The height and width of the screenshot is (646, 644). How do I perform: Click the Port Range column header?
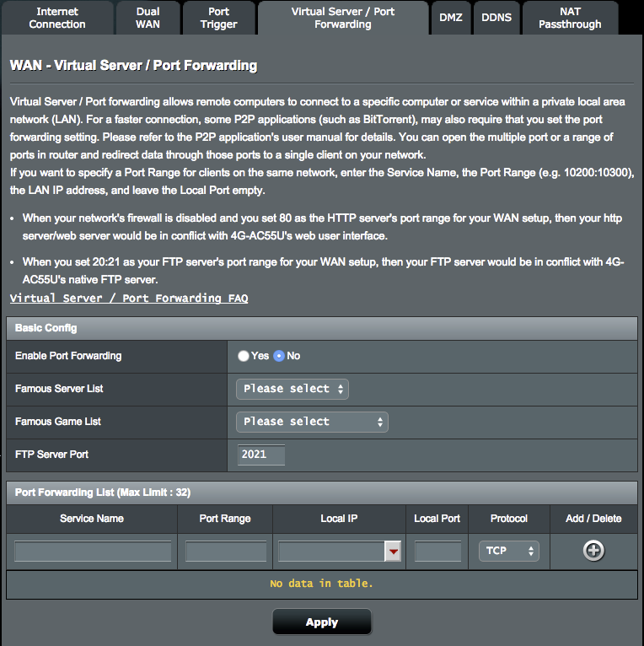point(225,519)
